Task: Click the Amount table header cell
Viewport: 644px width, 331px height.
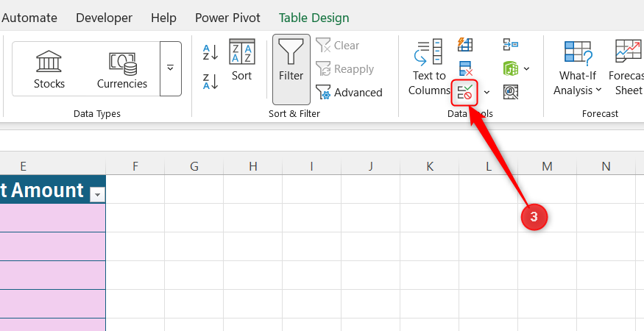Action: 52,189
